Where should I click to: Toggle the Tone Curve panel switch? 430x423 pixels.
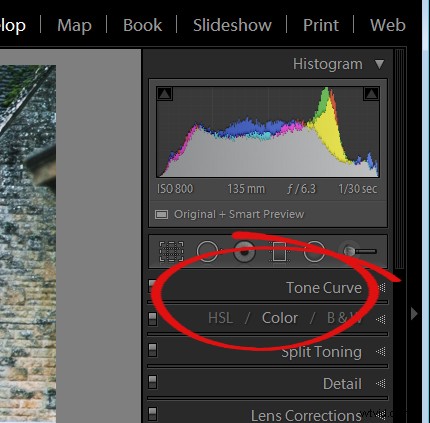(x=152, y=286)
